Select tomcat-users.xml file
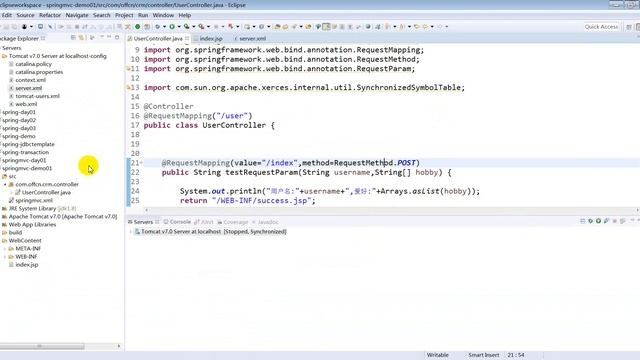This screenshot has width=640, height=360. [38, 96]
